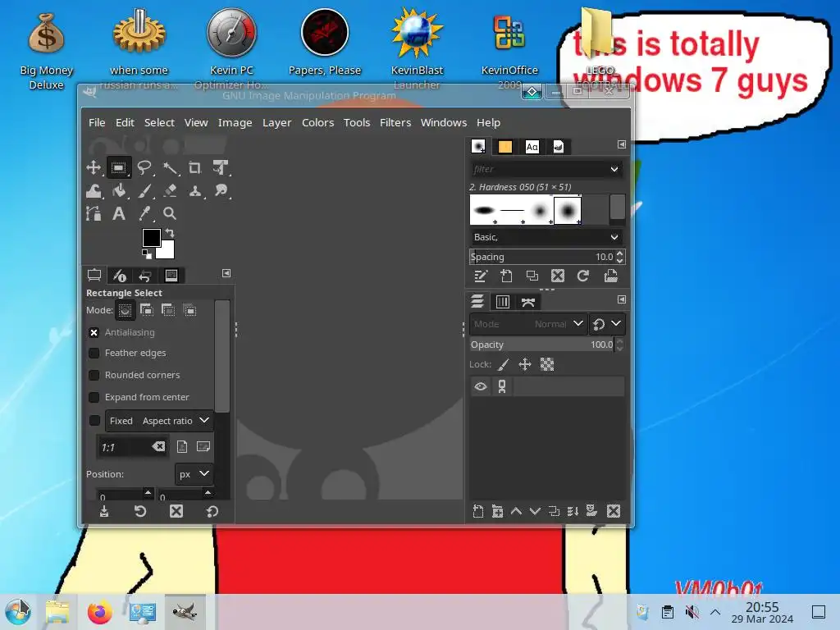Select the Rectangle Select tool
Screen dimensions: 840x630
[119, 167]
